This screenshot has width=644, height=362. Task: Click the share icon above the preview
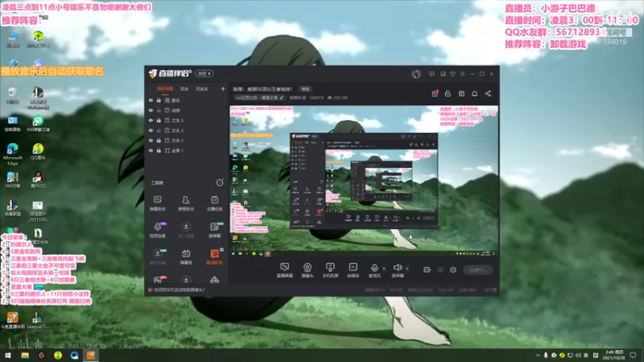(x=488, y=93)
